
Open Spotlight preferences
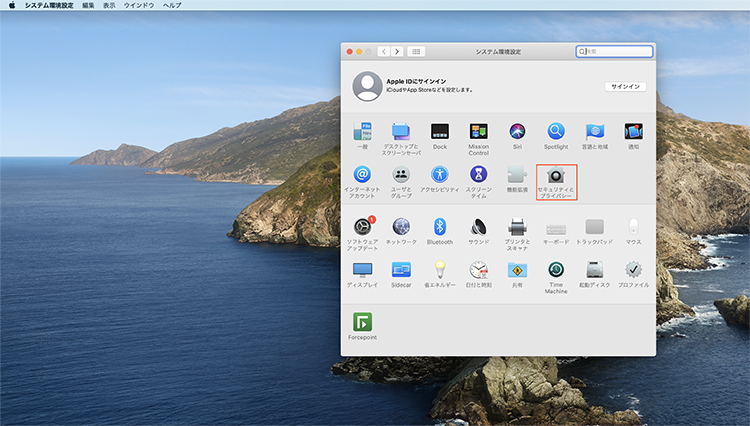[x=556, y=132]
